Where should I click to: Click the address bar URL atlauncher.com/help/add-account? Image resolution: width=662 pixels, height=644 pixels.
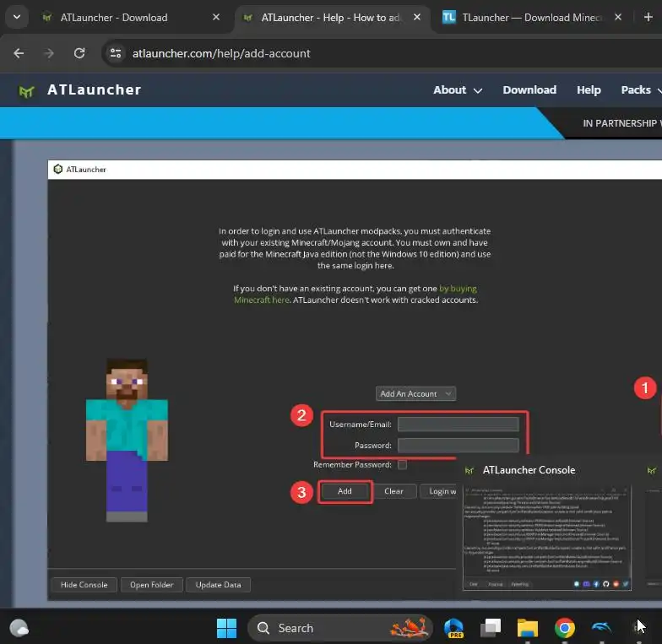point(221,54)
